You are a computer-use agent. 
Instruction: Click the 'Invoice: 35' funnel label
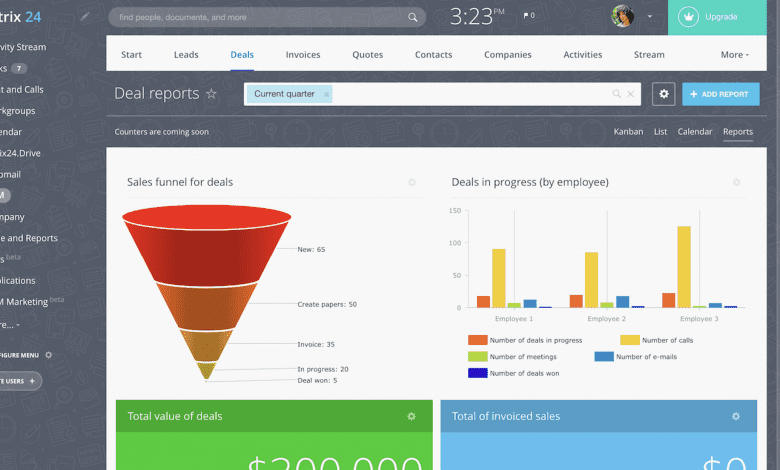pos(316,344)
